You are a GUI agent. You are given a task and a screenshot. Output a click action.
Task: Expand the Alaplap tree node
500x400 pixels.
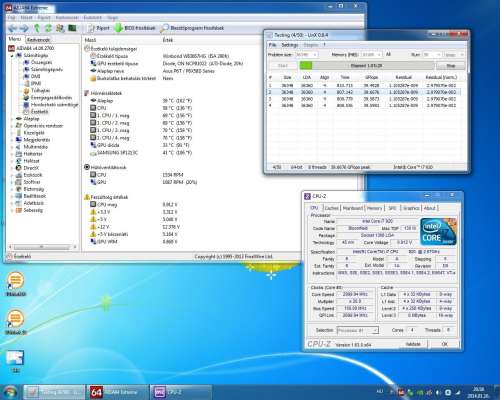pyautogui.click(x=12, y=119)
